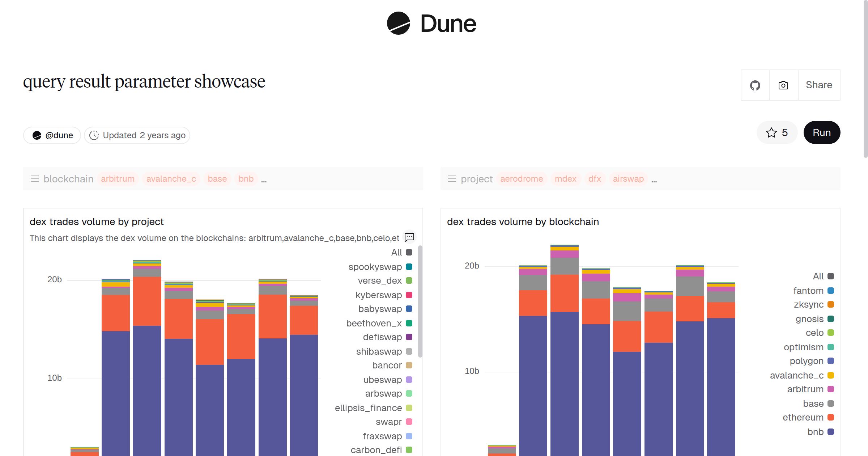This screenshot has width=868, height=456.
Task: Expand the blockchain parameter selector
Action: coord(68,178)
